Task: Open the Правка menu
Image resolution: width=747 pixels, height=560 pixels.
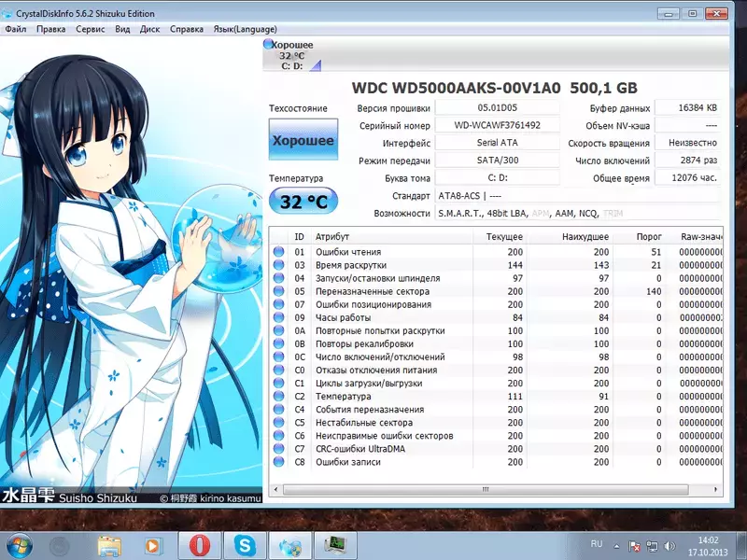Action: 51,29
